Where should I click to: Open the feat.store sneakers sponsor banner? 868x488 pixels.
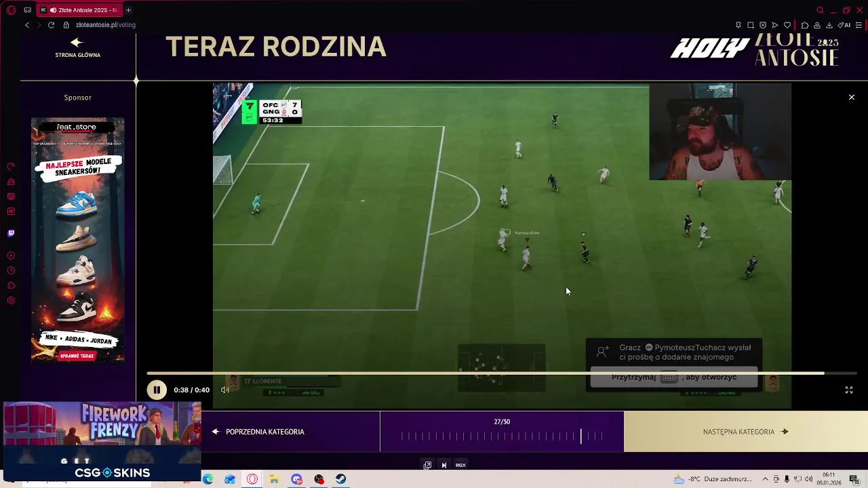pos(78,240)
